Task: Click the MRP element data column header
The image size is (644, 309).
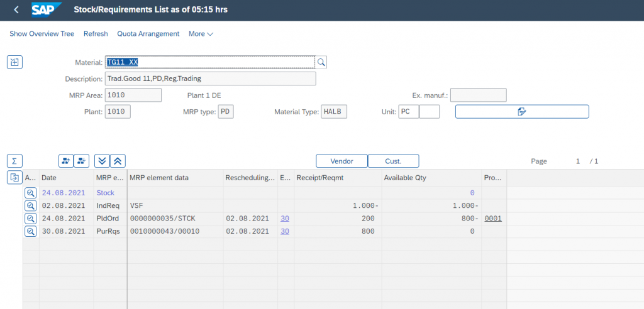Action: pos(175,178)
